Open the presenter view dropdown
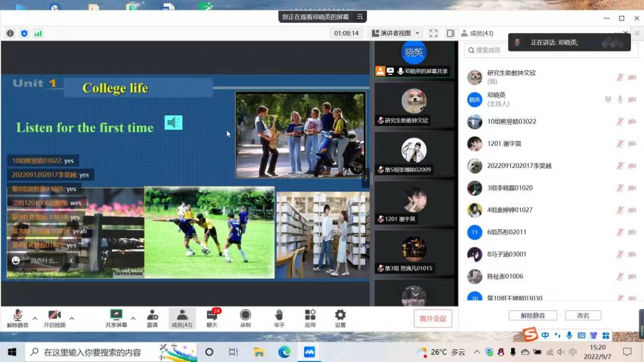Viewport: 644px width, 362px height. click(395, 33)
